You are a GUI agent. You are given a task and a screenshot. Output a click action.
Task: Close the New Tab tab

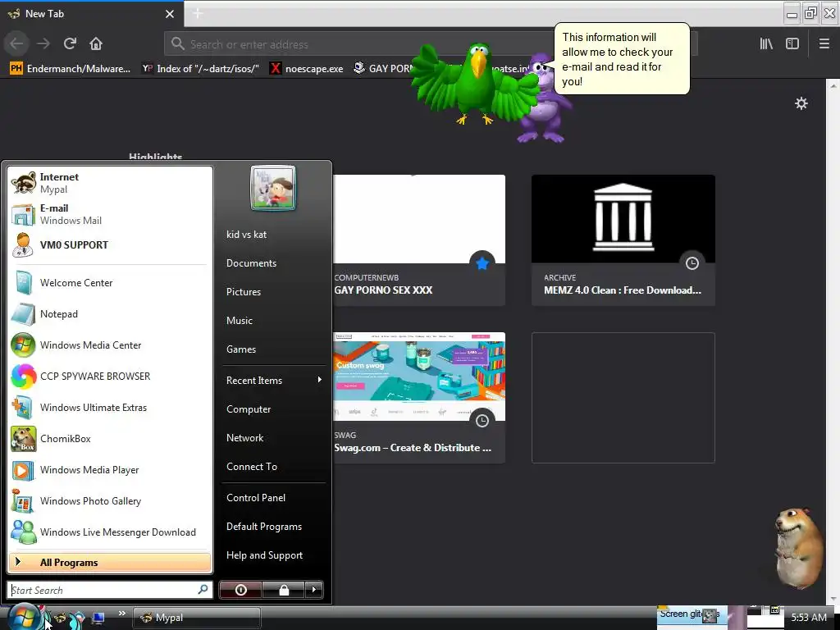(170, 14)
